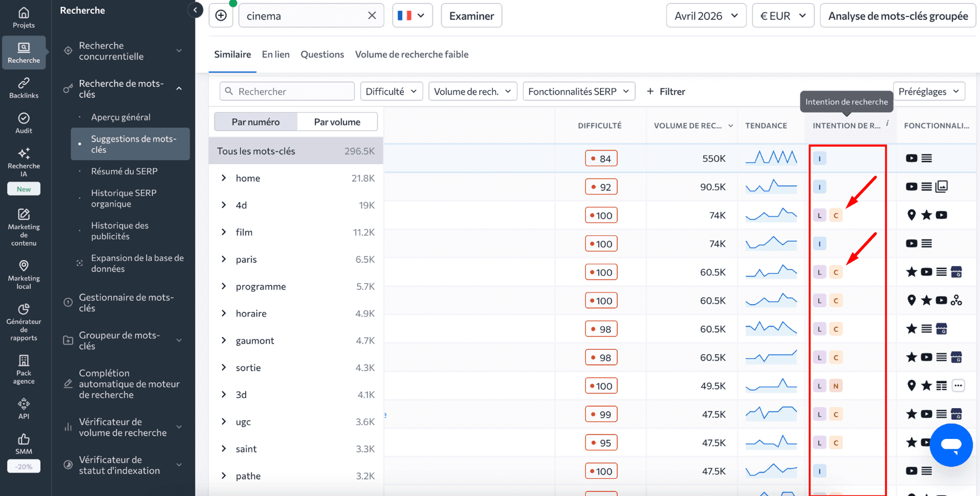The image size is (980, 496).
Task: Sort by Volume de rec. column header
Action: point(692,125)
